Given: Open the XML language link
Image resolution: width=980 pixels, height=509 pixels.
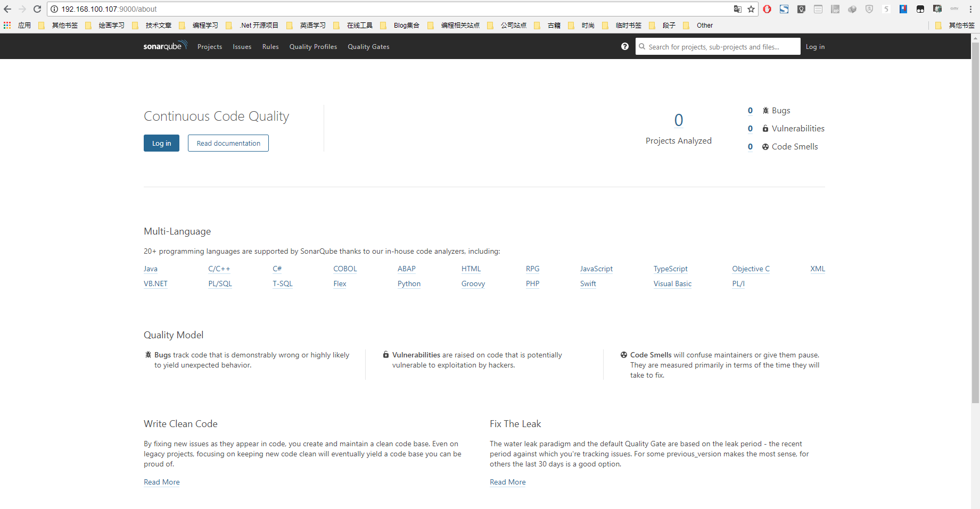Looking at the screenshot, I should (x=818, y=269).
